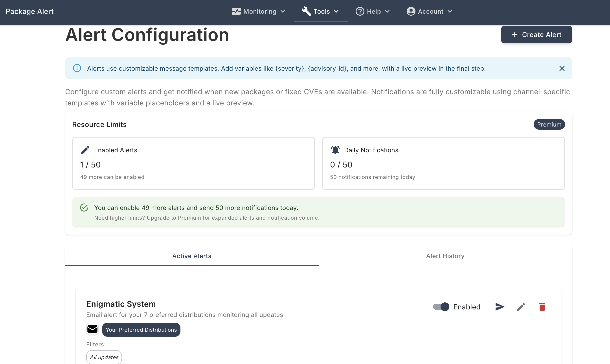This screenshot has height=364, width=610.
Task: Edit the Enigmatic System alert
Action: (521, 307)
